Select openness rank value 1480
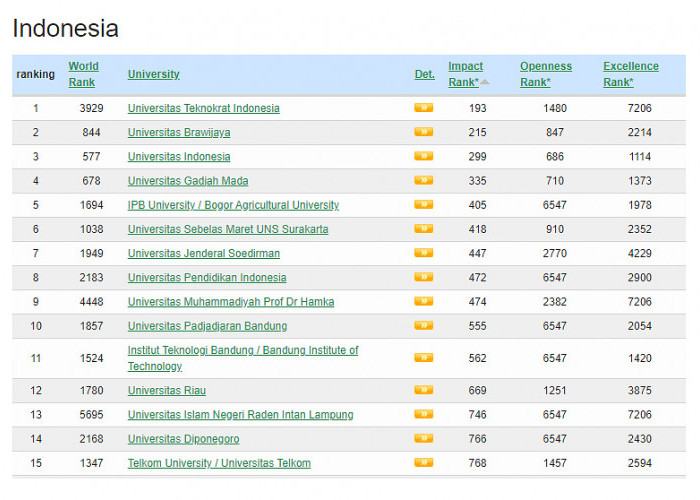Viewport: 700px width, 500px height. point(554,108)
